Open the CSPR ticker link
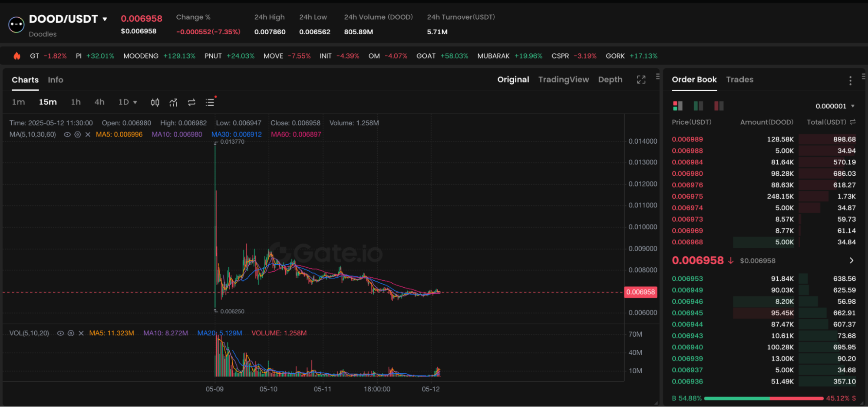This screenshot has width=868, height=407. point(574,56)
